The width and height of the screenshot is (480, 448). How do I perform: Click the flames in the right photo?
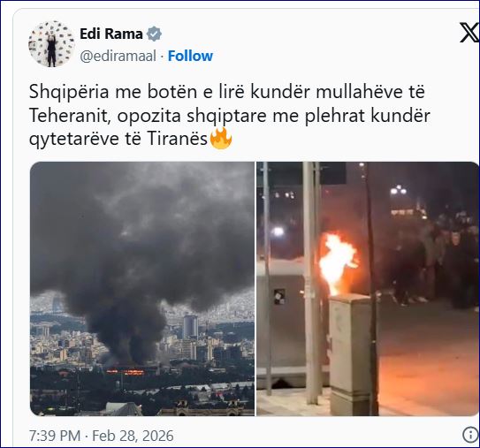338,263
